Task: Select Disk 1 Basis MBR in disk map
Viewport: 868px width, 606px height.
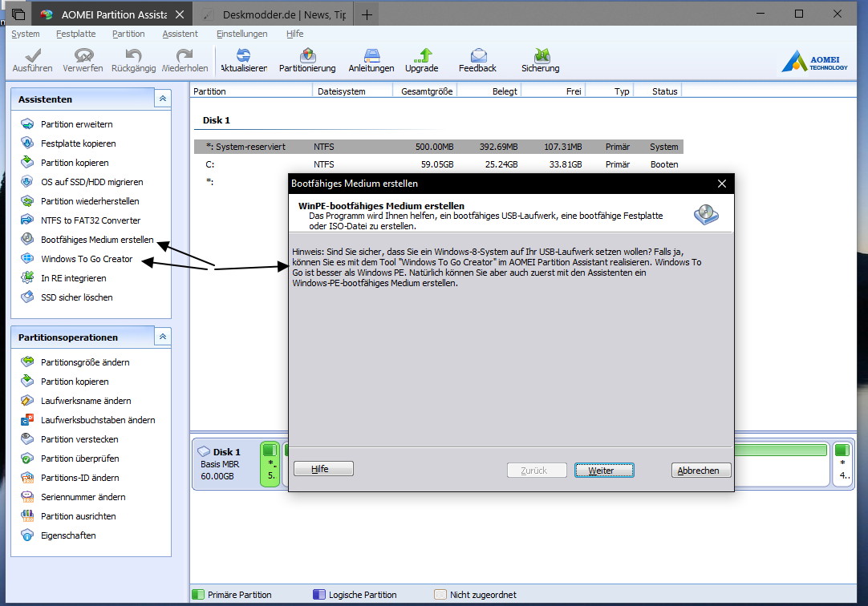Action: (x=224, y=464)
